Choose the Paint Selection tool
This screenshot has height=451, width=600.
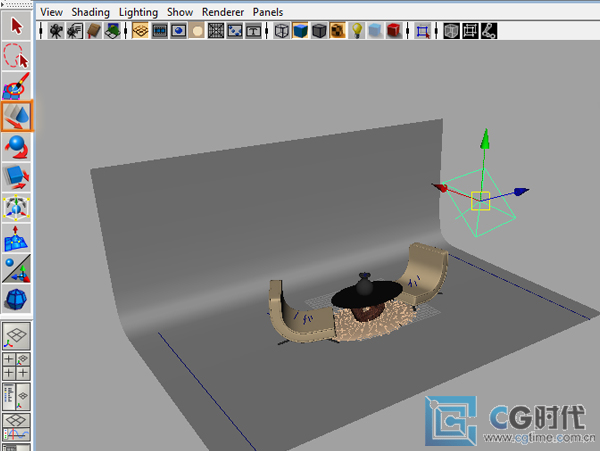click(16, 86)
